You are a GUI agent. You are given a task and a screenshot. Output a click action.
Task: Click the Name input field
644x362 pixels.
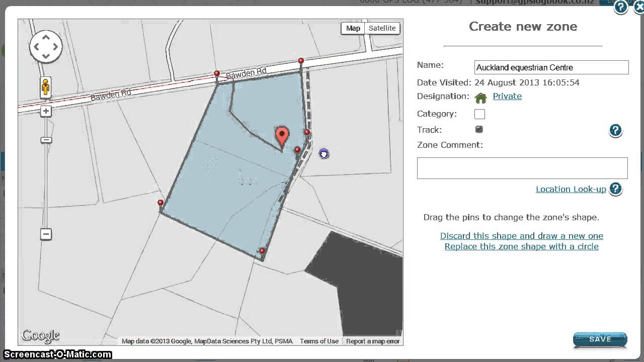tap(551, 67)
